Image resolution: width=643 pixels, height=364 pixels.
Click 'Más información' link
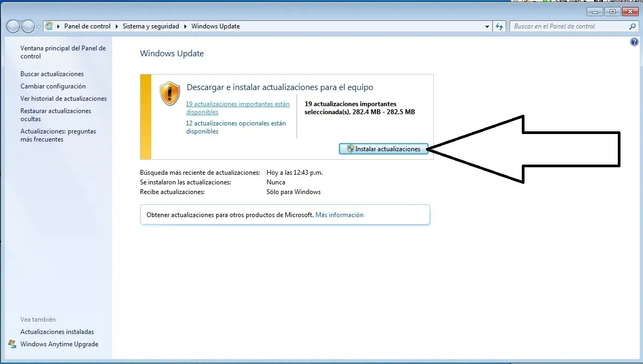point(339,215)
